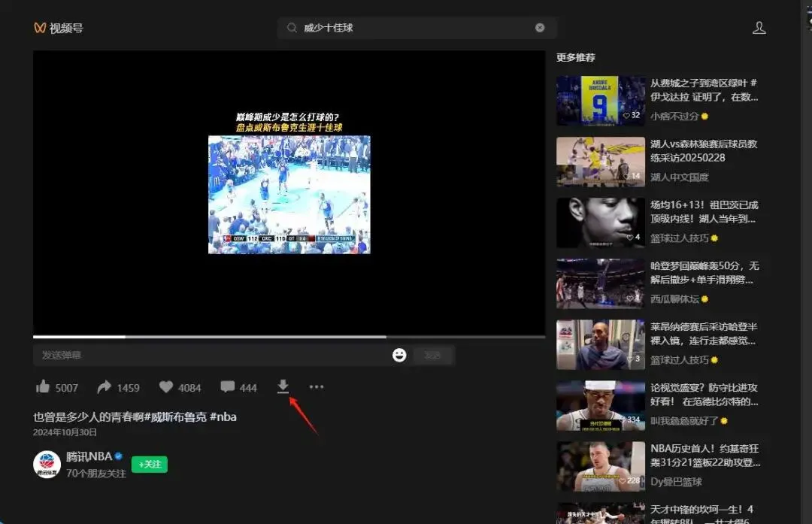Viewport: 812px width, 524px height.
Task: Open title 论视觉盛宴？防守比进攻好看
Action: point(704,395)
